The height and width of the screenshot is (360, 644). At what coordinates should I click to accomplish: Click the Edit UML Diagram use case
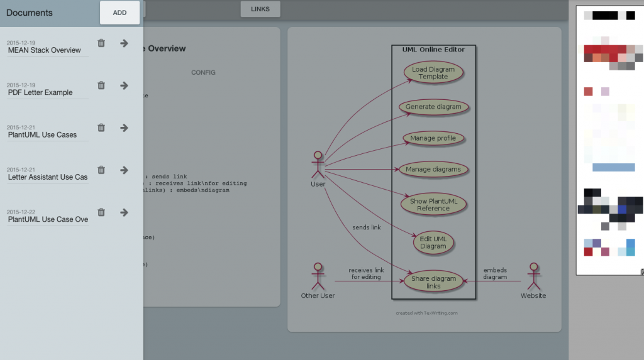click(433, 243)
